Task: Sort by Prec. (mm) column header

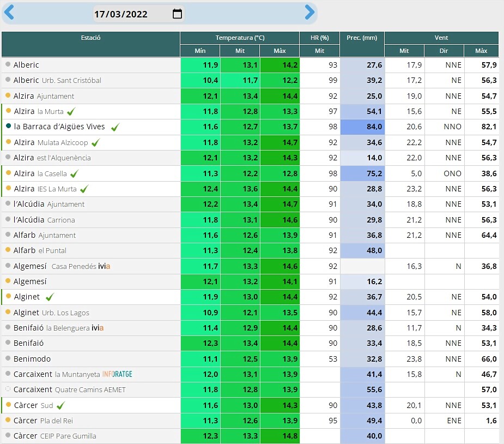Action: pos(362,44)
